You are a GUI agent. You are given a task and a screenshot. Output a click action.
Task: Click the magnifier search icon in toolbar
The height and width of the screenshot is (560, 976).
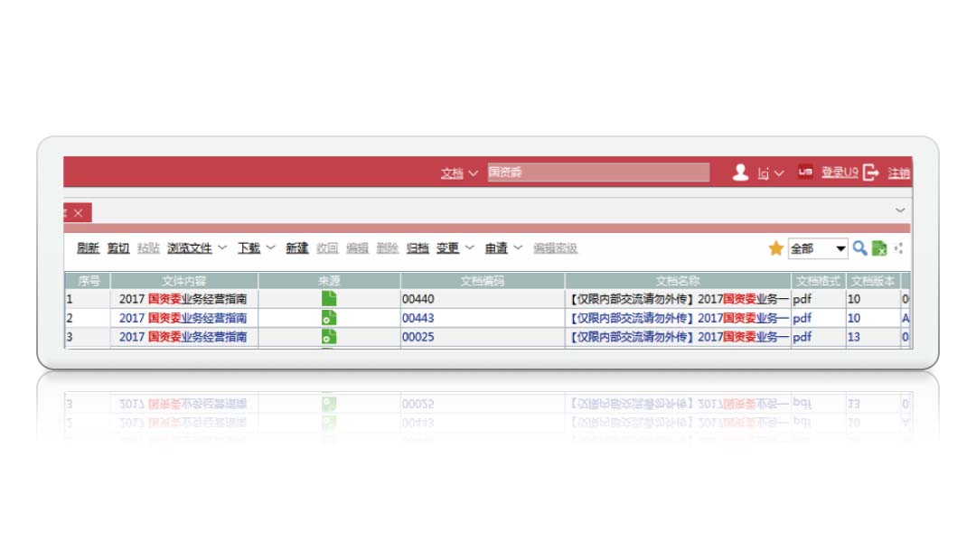click(x=859, y=248)
